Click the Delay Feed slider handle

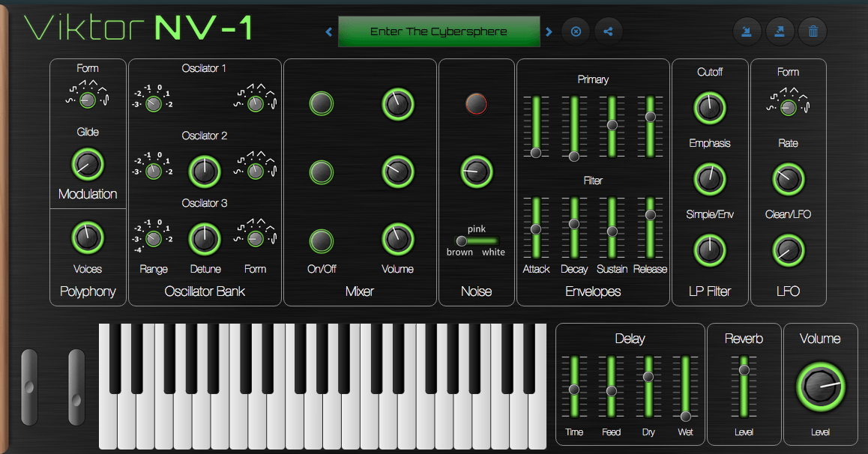click(x=611, y=391)
